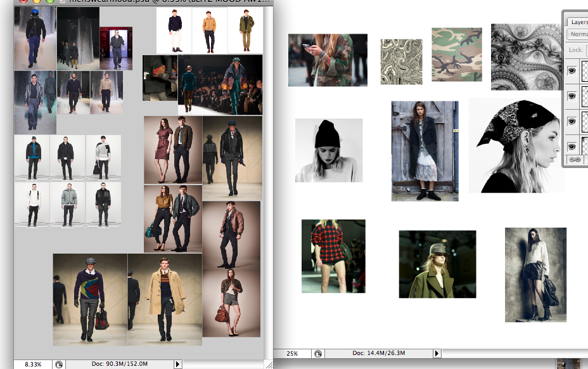This screenshot has width=588, height=369.
Task: Click the Doc: 14.4M/26.3M status info
Action: pos(378,353)
